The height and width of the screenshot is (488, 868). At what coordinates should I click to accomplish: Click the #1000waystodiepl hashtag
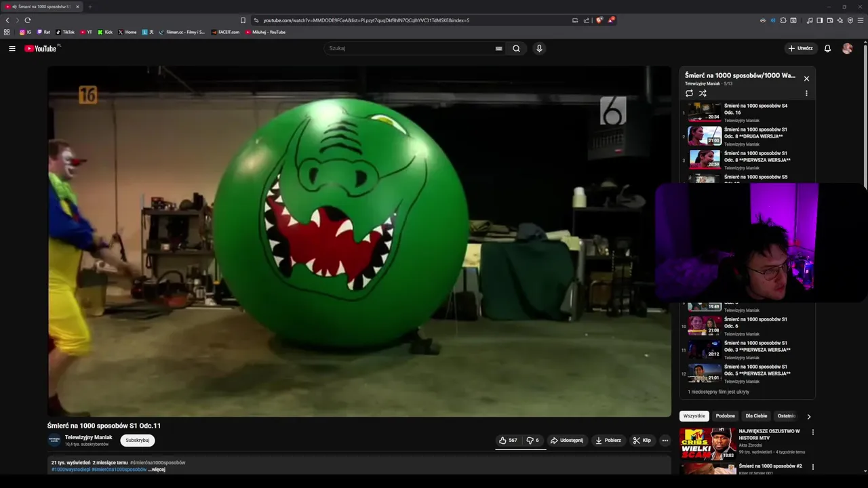[71, 469]
